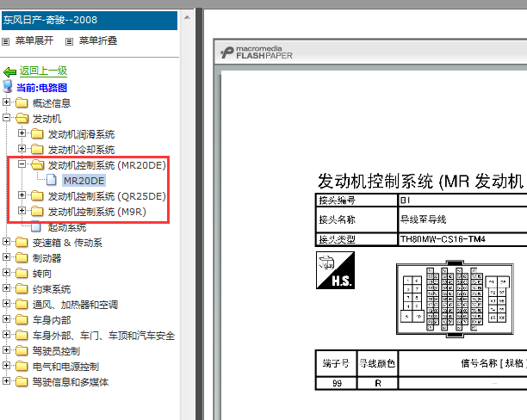Click the 导线颜色 column header

tap(377, 363)
